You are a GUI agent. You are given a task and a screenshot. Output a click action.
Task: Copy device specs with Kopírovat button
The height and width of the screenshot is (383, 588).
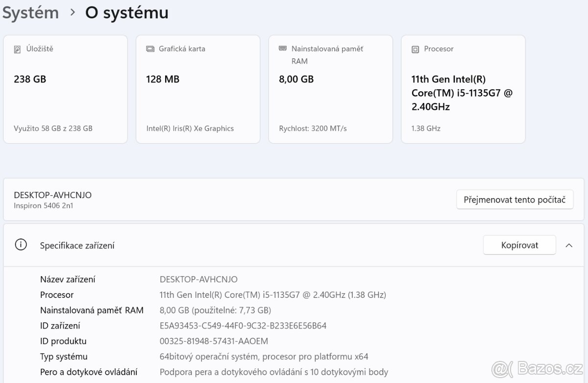coord(519,245)
